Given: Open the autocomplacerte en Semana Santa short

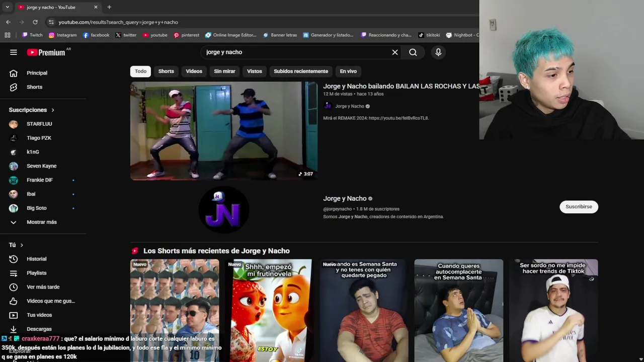Looking at the screenshot, I should (458, 310).
